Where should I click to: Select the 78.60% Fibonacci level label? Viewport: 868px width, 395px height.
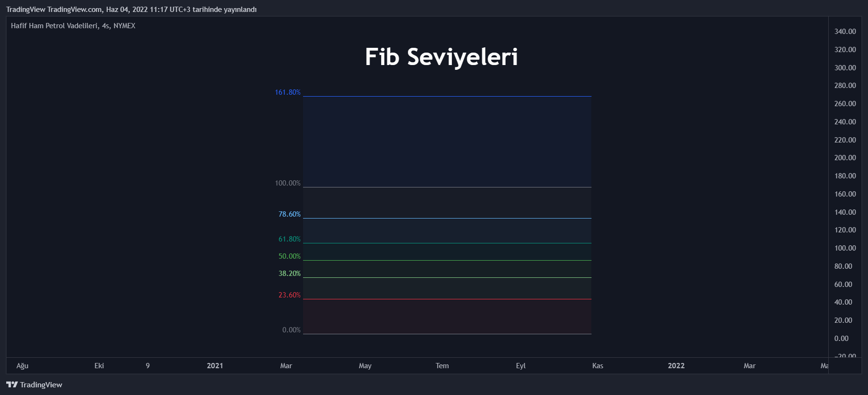click(290, 214)
